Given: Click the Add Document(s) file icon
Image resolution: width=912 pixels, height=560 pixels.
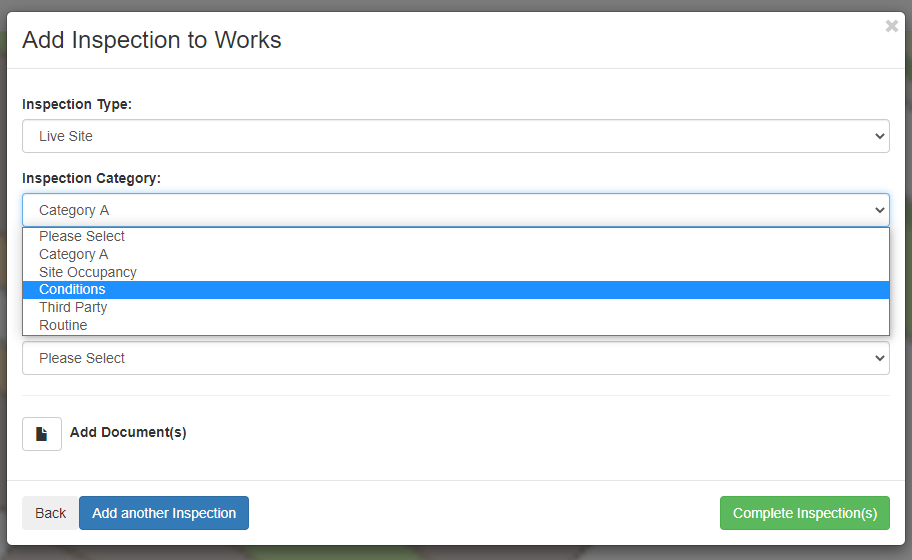Looking at the screenshot, I should tap(42, 434).
